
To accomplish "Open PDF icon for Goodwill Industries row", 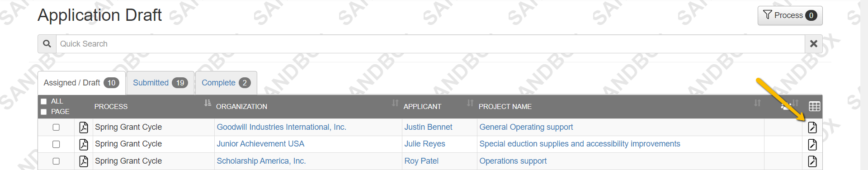I will [84, 127].
